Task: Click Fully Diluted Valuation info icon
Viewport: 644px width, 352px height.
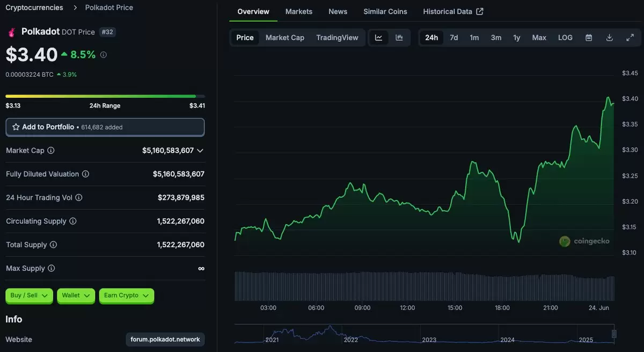Action: click(85, 174)
